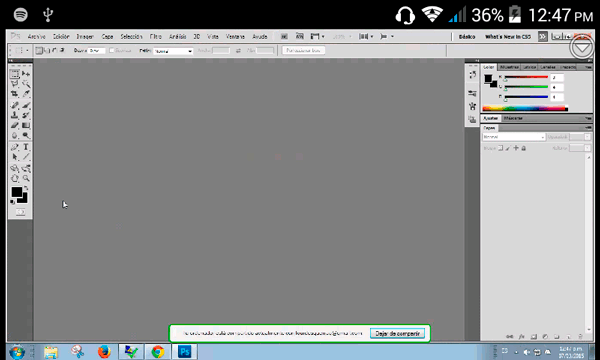Select the Zoom magnifier tool
Viewport: 600px width, 360px height.
26,178
